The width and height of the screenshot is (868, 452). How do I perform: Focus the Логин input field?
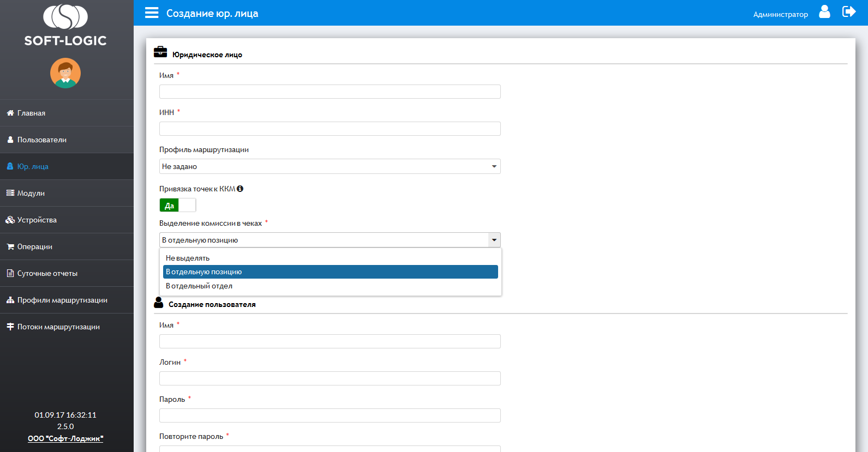click(x=330, y=378)
